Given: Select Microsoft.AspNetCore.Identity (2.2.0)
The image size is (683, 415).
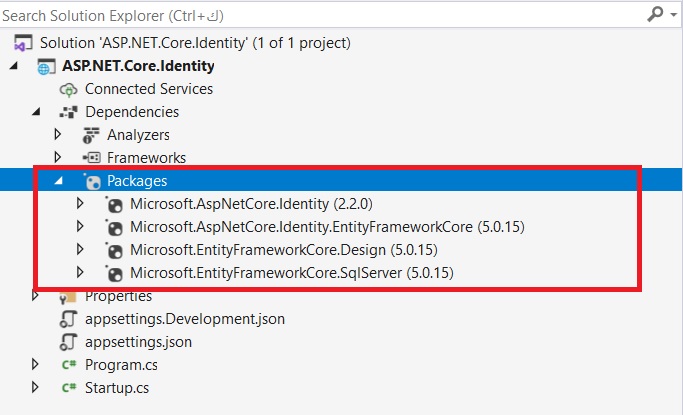Looking at the screenshot, I should pos(251,204).
